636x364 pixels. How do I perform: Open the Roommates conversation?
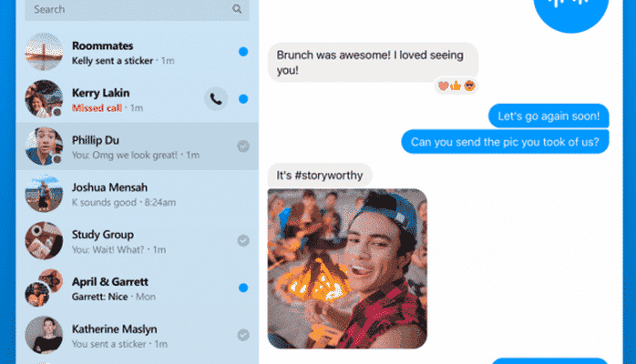pos(137,52)
